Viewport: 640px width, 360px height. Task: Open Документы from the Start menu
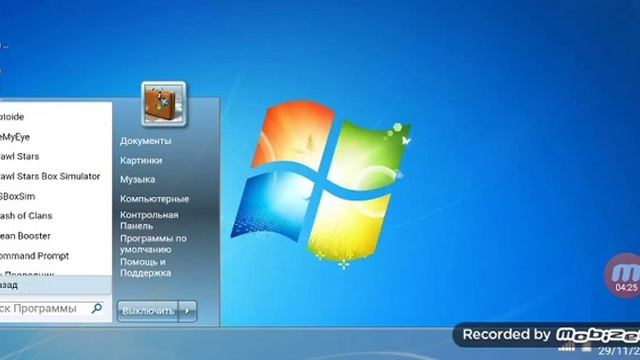146,141
